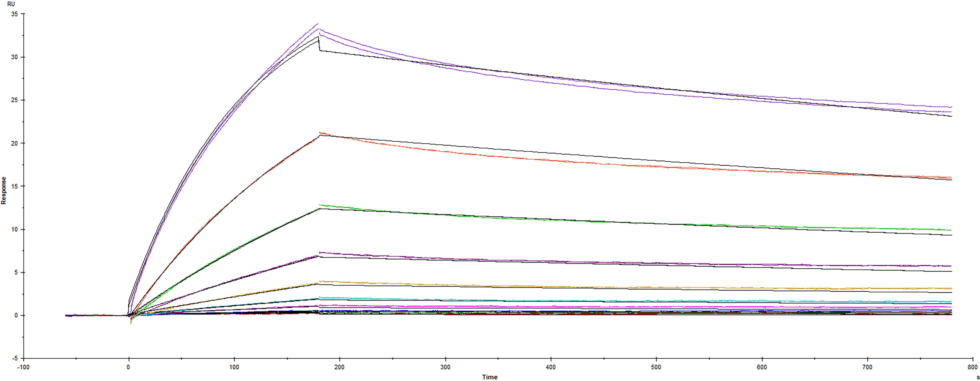Click the 0 tick on the time axis

pyautogui.click(x=128, y=367)
